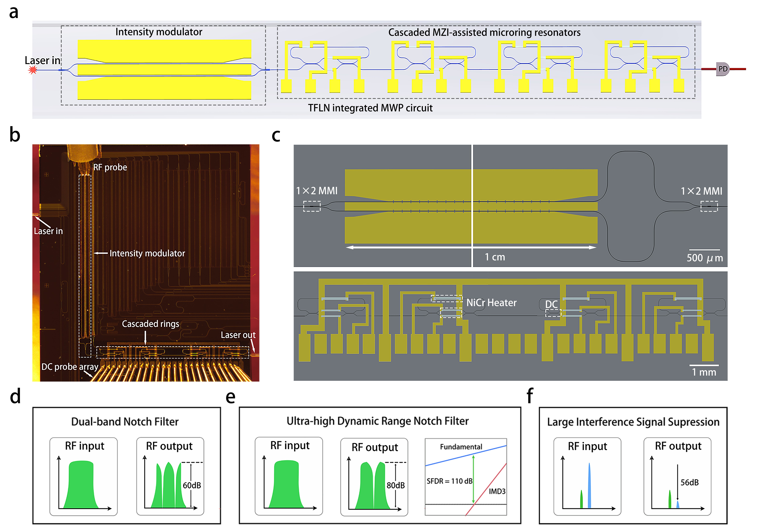
Task: Click the Dual-band Notch Filter heading
Action: point(125,422)
